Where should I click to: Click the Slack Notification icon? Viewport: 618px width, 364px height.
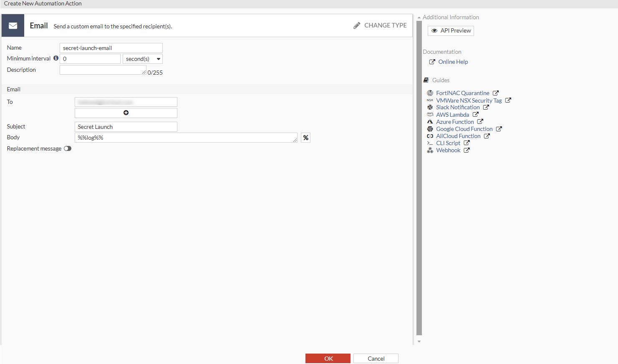coord(430,108)
